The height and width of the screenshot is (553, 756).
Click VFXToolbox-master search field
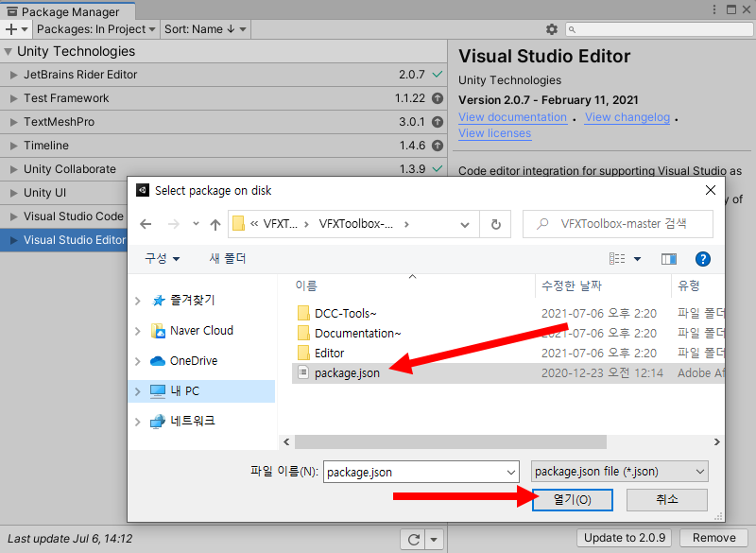618,224
